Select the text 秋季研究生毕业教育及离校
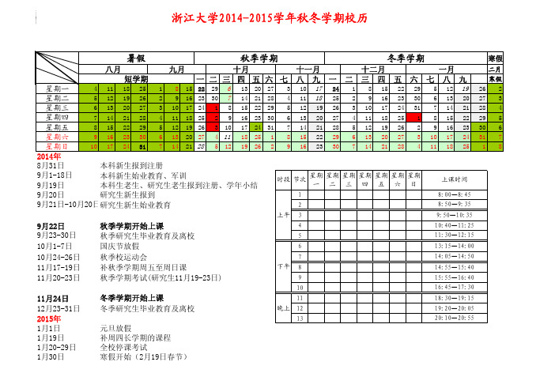 [147, 236]
